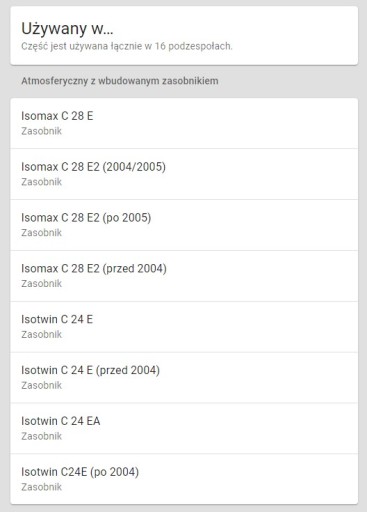Click the (2004/2005) year text in Isomax entry
This screenshot has width=367, height=512.
pyautogui.click(x=134, y=167)
